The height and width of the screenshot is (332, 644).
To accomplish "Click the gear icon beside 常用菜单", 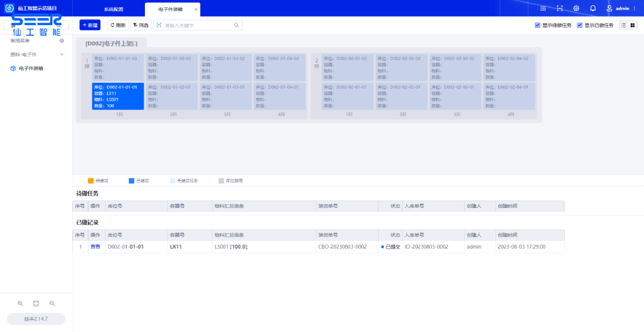I will coord(61,41).
